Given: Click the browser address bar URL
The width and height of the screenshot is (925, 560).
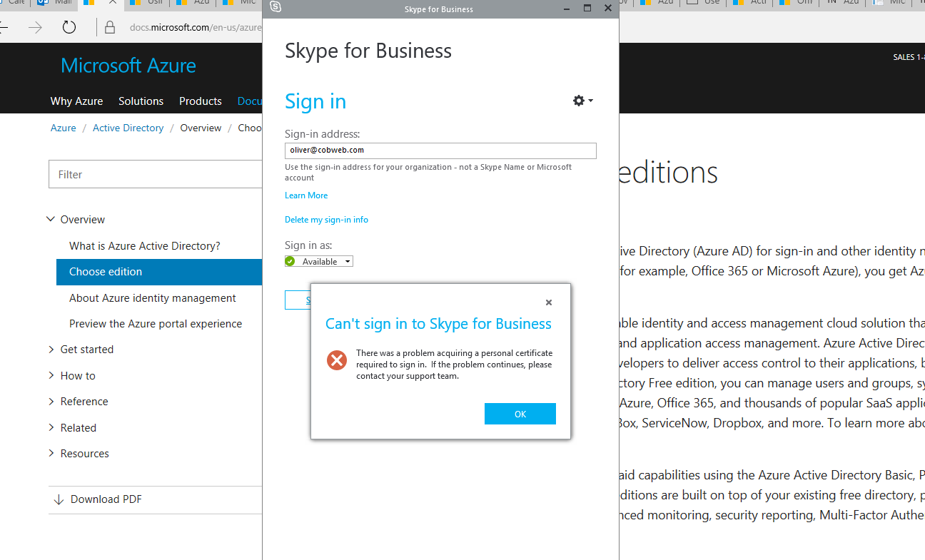Looking at the screenshot, I should [196, 28].
